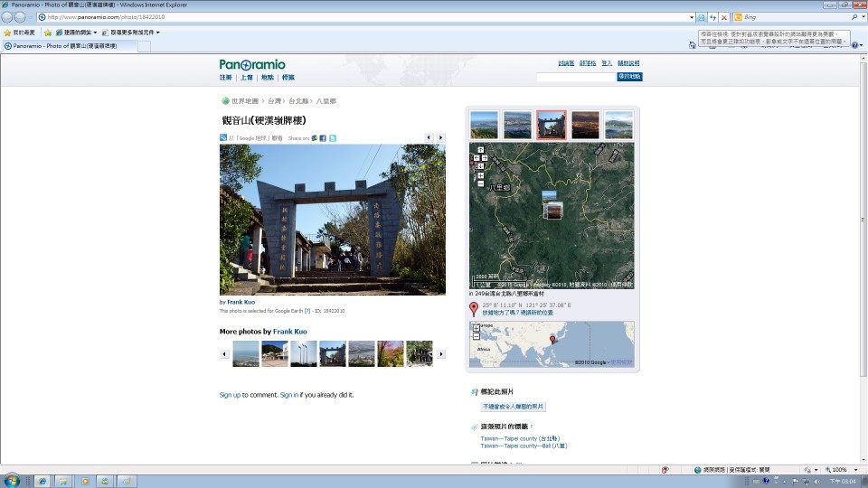
Task: Click the IE refresh button
Action: (712, 17)
